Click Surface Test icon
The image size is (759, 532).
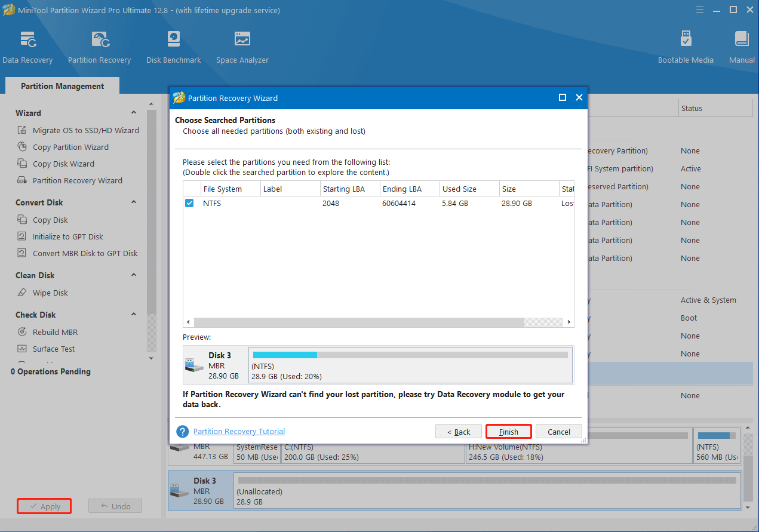[x=22, y=349]
